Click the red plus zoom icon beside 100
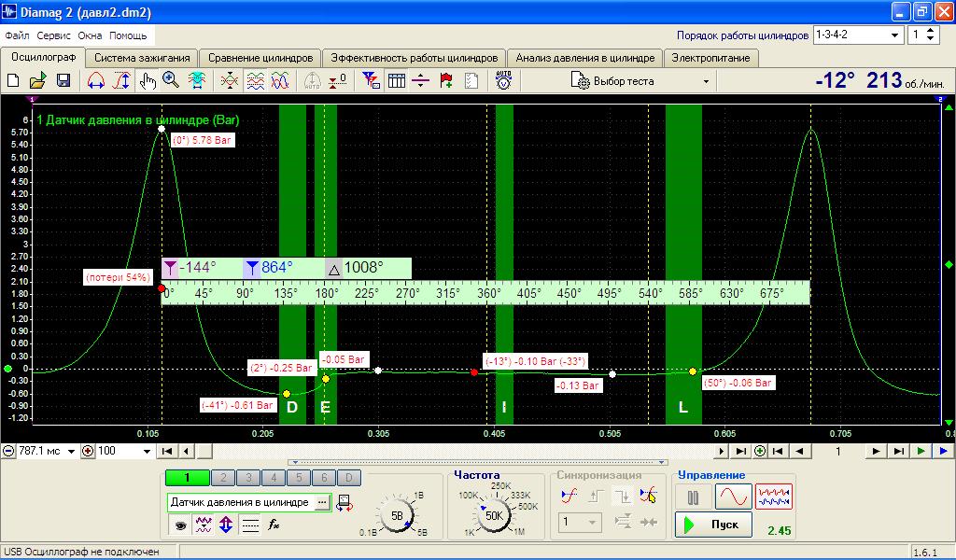 [88, 451]
